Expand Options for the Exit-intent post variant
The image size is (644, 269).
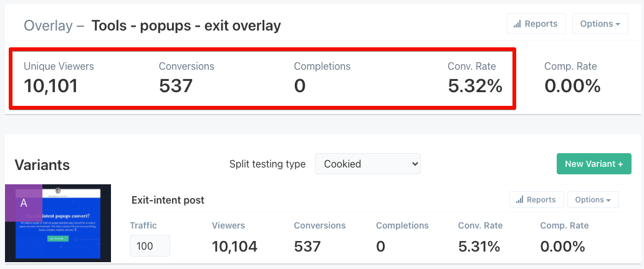click(593, 200)
